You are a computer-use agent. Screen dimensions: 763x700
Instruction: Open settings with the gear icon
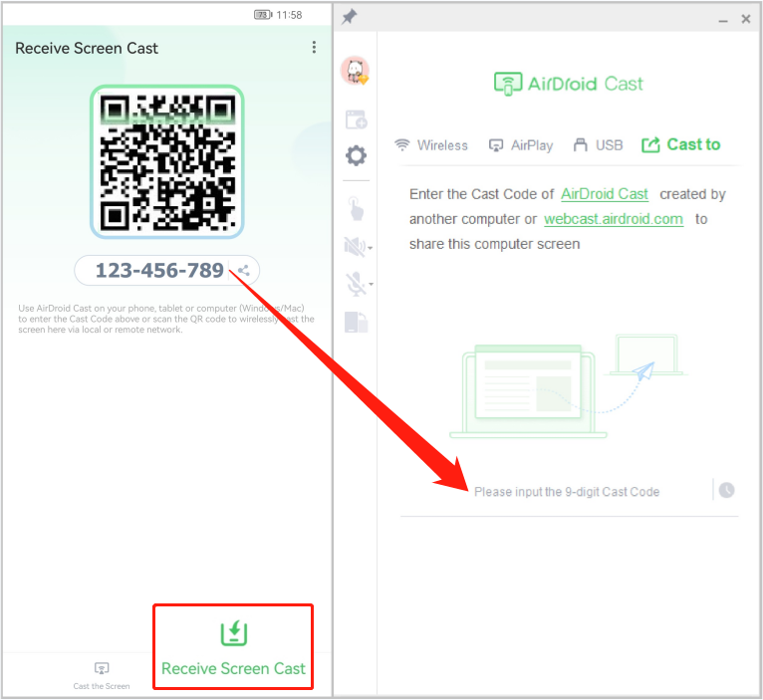[356, 155]
